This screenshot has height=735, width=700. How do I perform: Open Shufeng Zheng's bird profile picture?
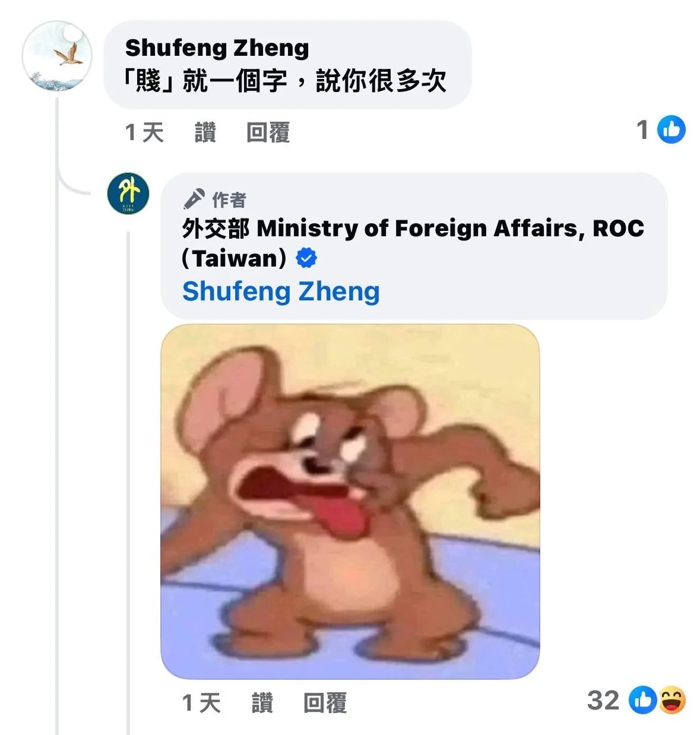(x=57, y=56)
